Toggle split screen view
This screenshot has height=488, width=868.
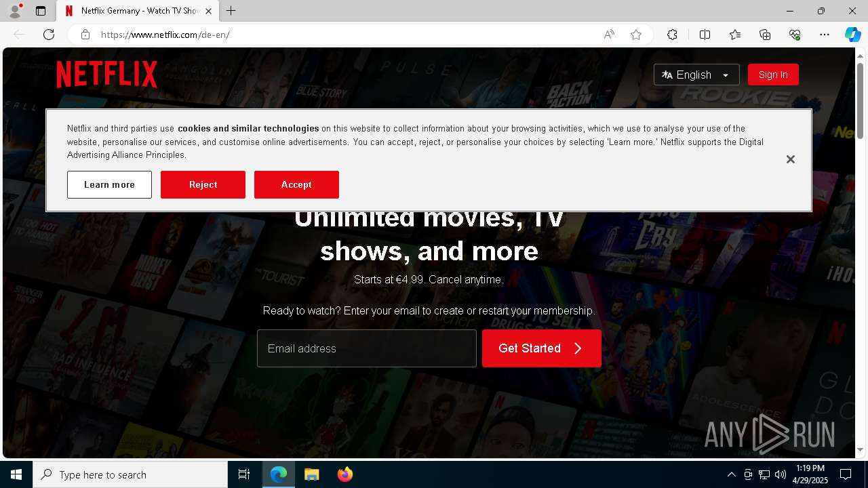(705, 35)
